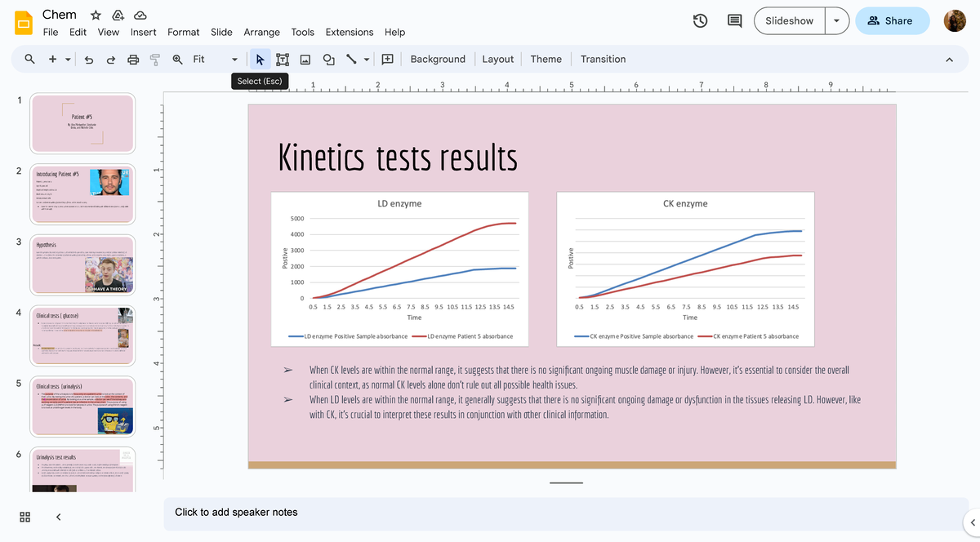Select the shape insertion tool

click(328, 59)
